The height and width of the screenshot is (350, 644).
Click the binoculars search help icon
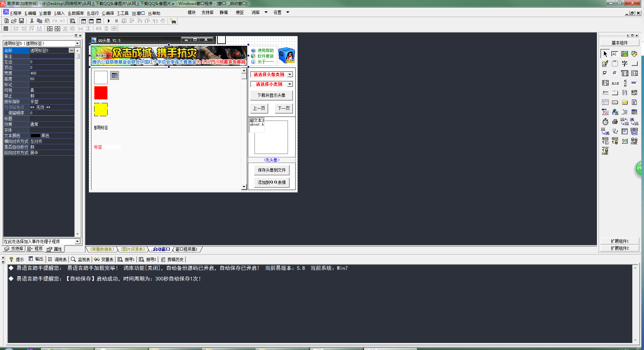173,21
